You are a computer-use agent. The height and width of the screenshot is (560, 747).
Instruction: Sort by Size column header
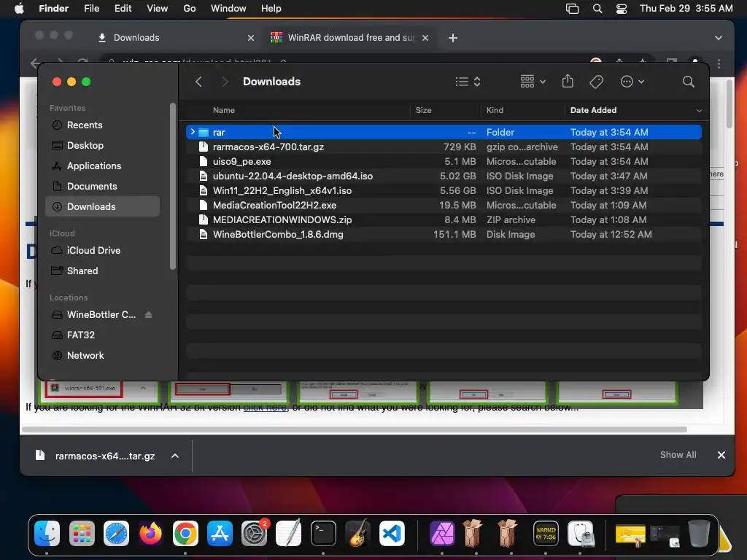tap(423, 110)
